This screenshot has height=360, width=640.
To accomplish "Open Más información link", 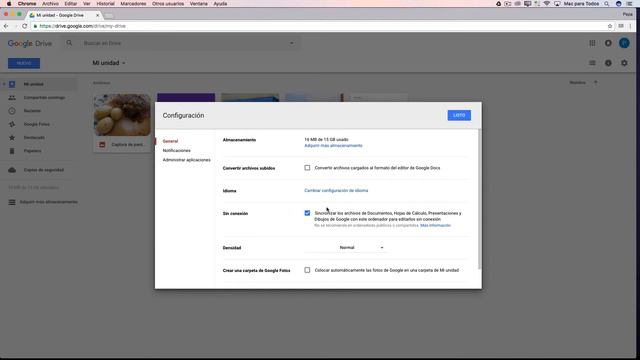I will [x=436, y=225].
